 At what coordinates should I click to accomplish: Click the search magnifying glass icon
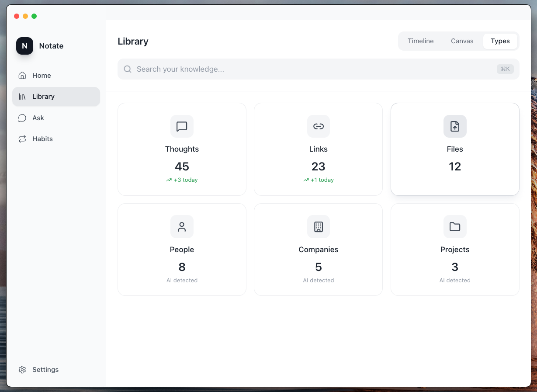pos(128,69)
